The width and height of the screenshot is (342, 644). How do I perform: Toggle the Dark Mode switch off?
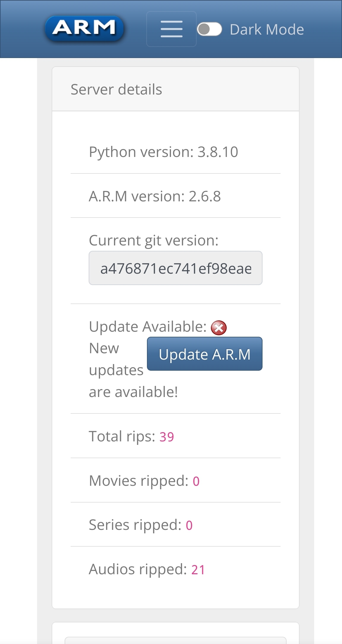click(210, 29)
